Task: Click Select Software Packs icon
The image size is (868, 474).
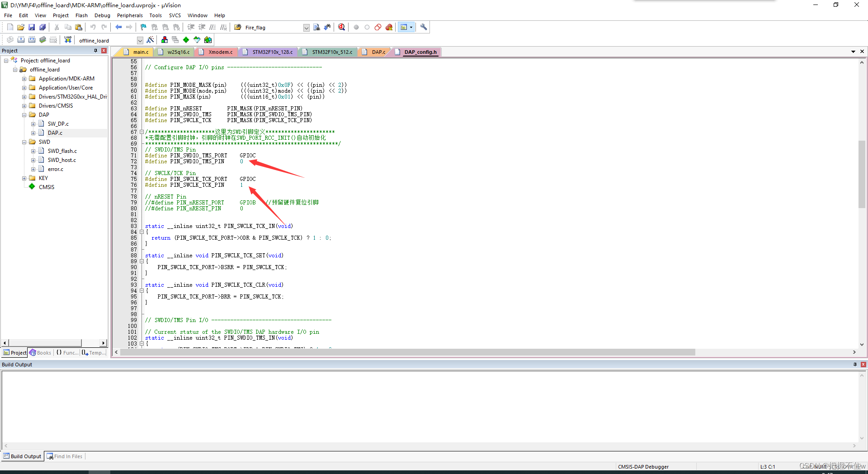Action: click(197, 40)
